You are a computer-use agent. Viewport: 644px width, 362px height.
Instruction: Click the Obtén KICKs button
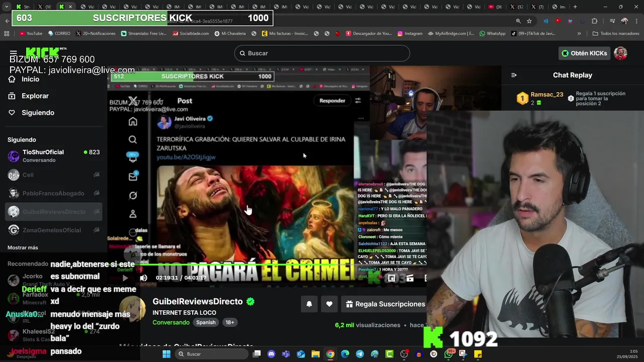[584, 53]
